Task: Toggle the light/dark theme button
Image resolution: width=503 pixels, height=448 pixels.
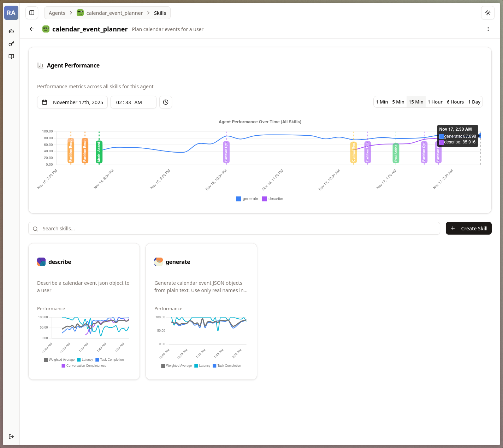Action: pos(487,13)
